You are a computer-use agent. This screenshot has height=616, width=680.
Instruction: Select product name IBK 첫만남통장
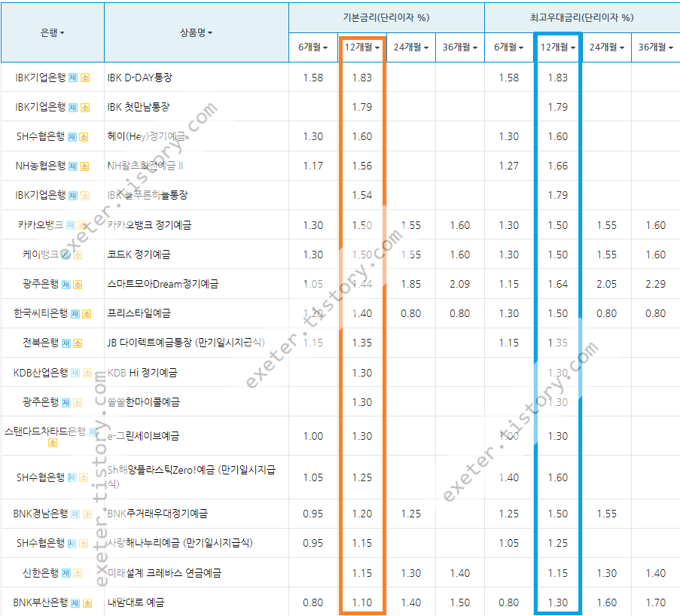coord(139,107)
